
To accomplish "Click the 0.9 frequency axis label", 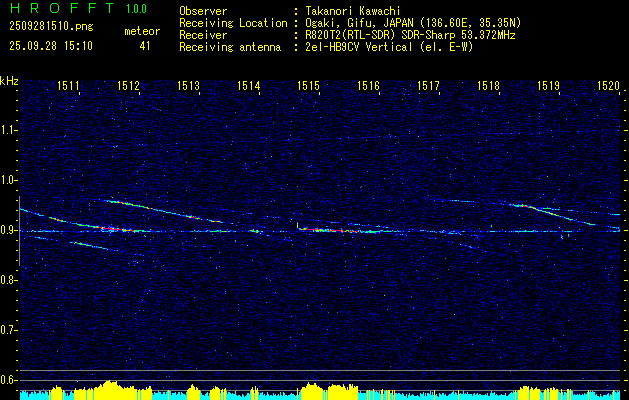I will [8, 230].
